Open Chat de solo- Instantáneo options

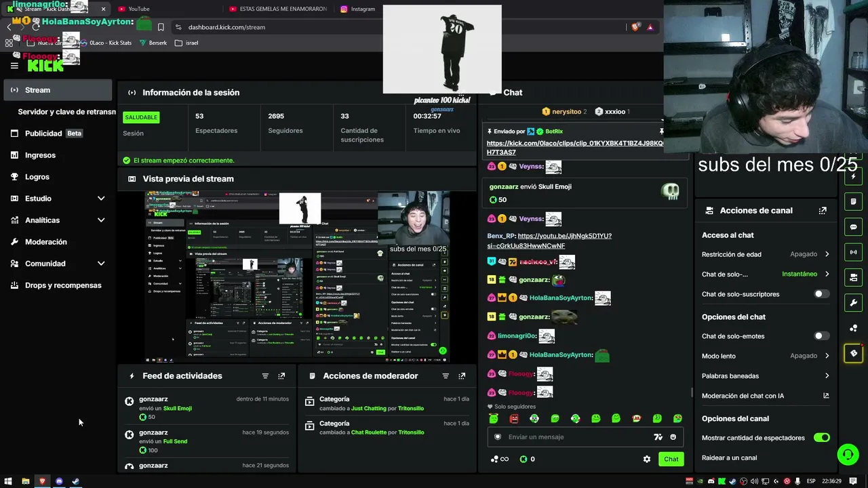766,274
